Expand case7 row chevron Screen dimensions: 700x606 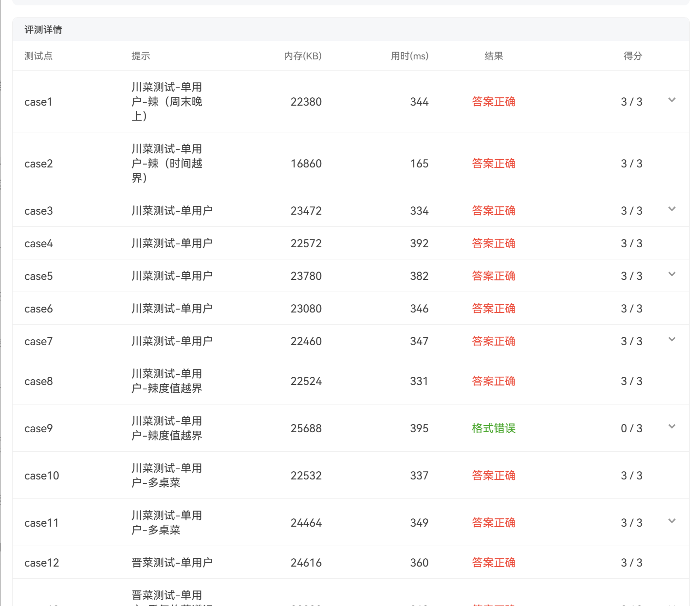click(672, 339)
